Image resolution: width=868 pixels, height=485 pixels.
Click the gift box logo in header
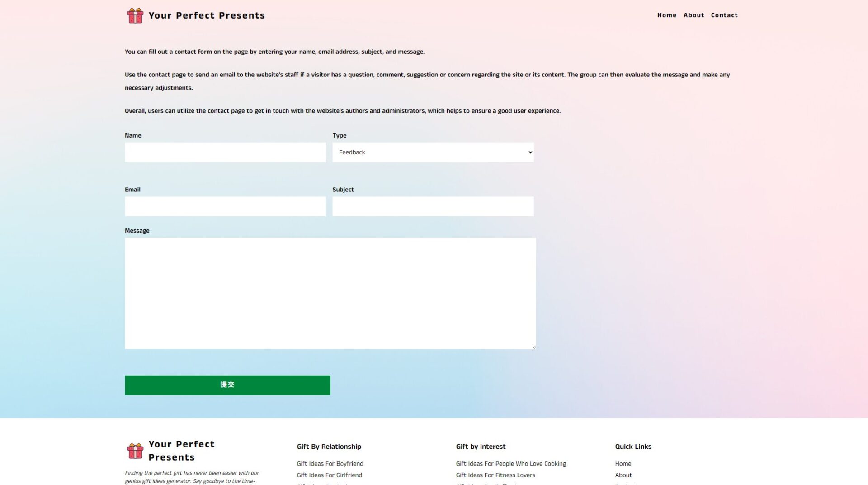coord(135,15)
